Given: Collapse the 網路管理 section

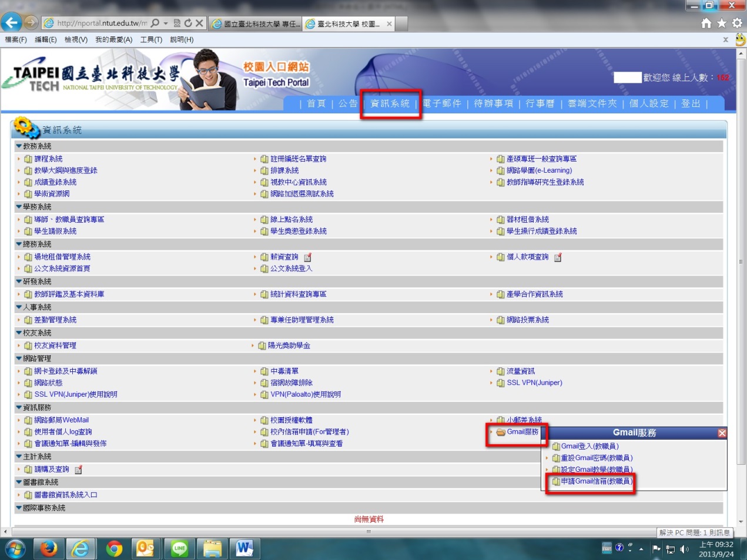Looking at the screenshot, I should [x=19, y=358].
